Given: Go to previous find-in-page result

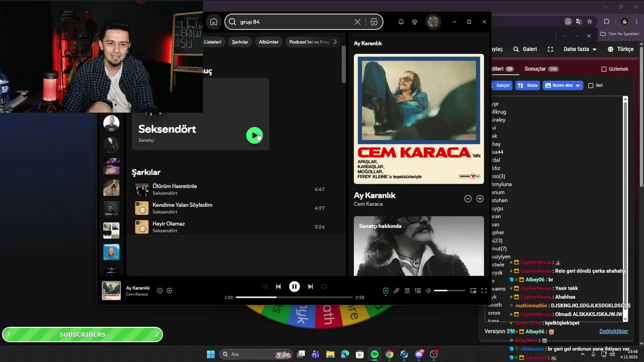Looking at the screenshot, I should (x=565, y=36).
